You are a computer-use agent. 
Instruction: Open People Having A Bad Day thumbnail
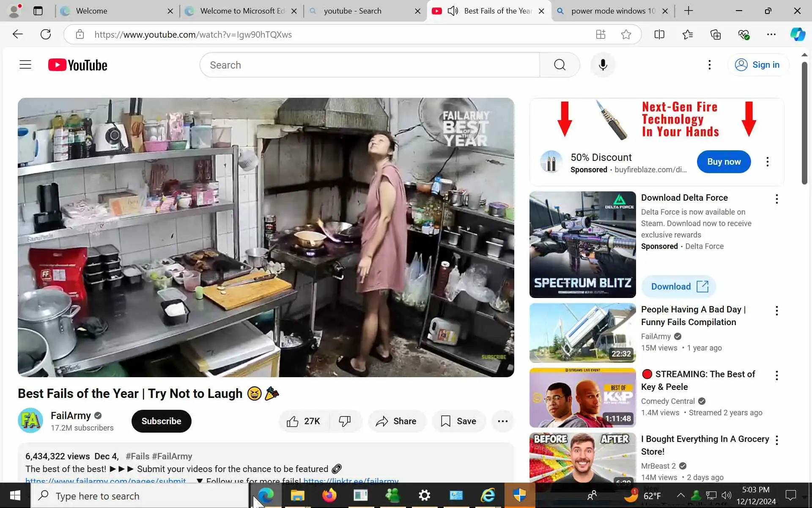click(x=582, y=333)
